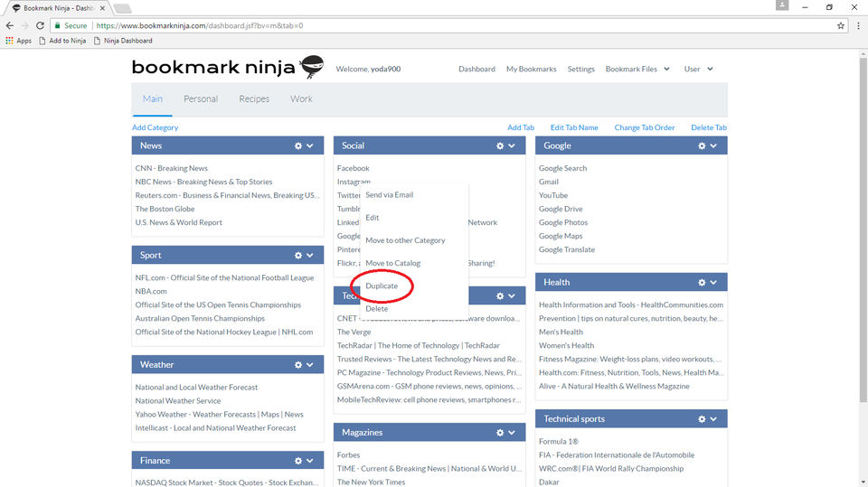Image resolution: width=868 pixels, height=487 pixels.
Task: Open the Social category gear settings
Action: (x=500, y=146)
